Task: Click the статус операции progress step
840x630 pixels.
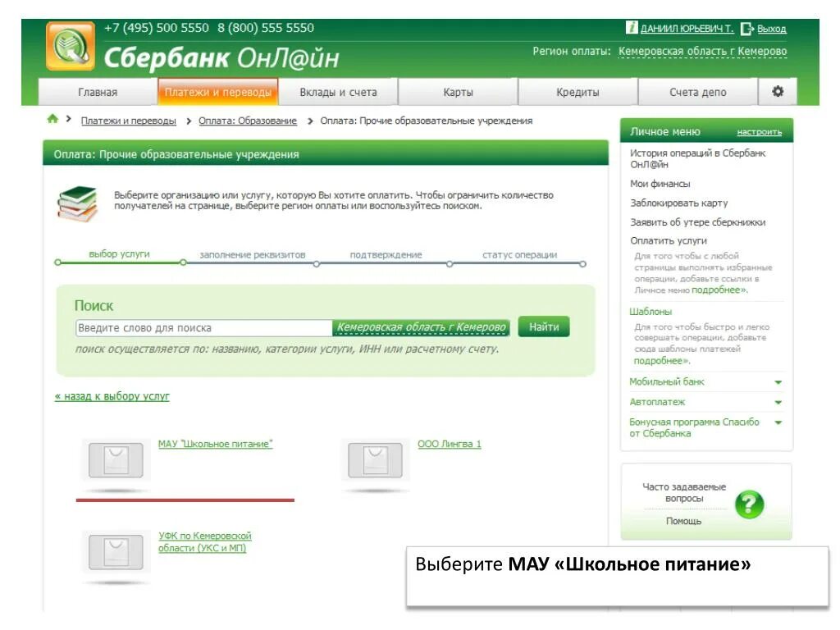Action: pos(519,254)
